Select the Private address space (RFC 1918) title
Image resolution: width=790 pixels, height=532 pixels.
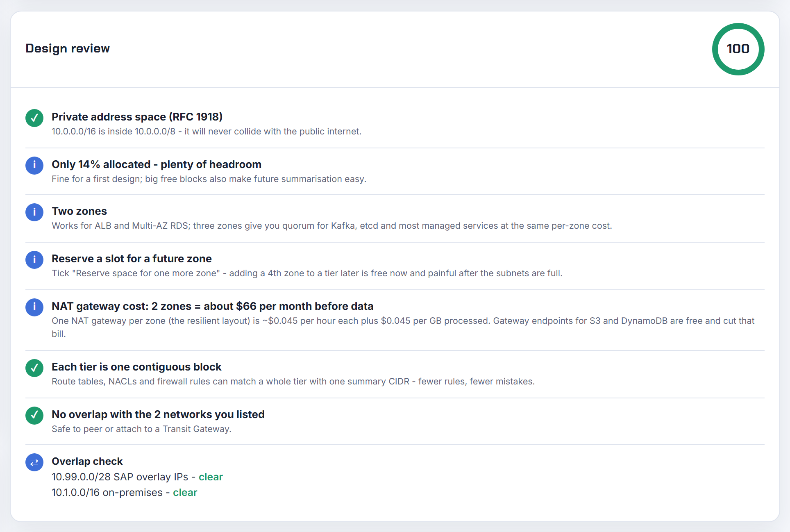137,117
